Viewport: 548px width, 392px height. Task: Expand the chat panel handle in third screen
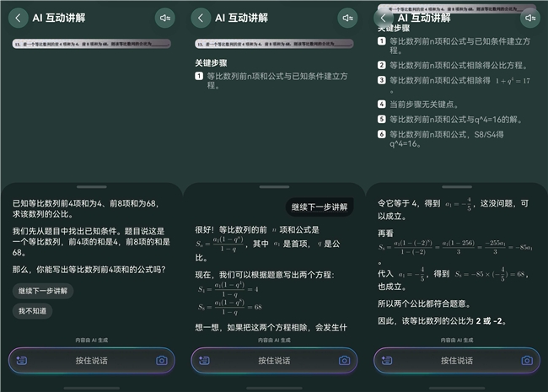[x=457, y=187]
